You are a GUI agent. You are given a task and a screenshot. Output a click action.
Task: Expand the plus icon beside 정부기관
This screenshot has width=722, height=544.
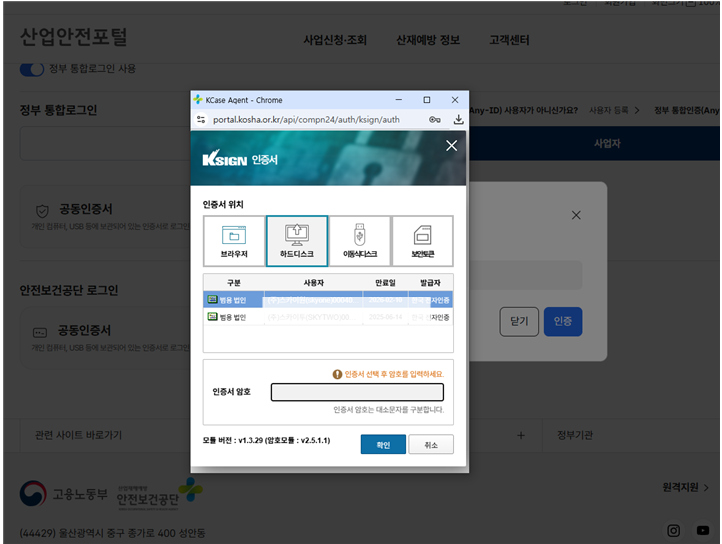coord(521,435)
